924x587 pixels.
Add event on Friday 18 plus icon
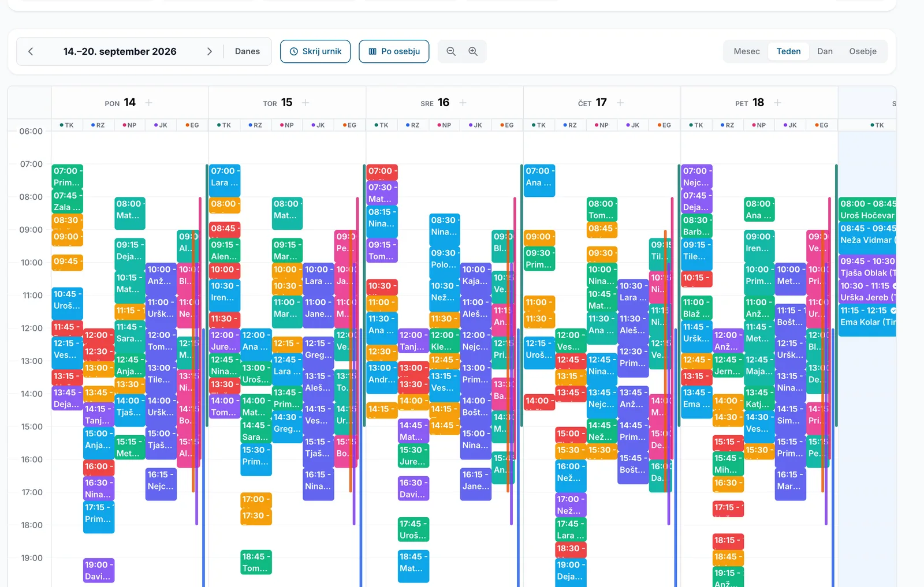pyautogui.click(x=777, y=103)
